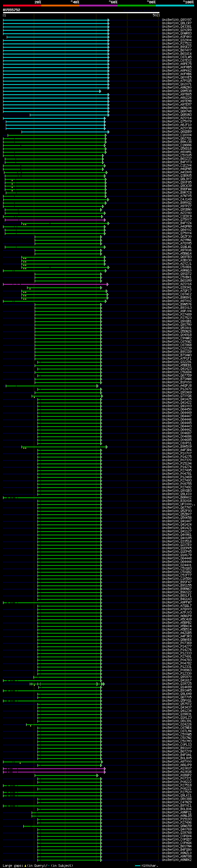Click UniRef100_A9PE75 label

click(x=177, y=64)
